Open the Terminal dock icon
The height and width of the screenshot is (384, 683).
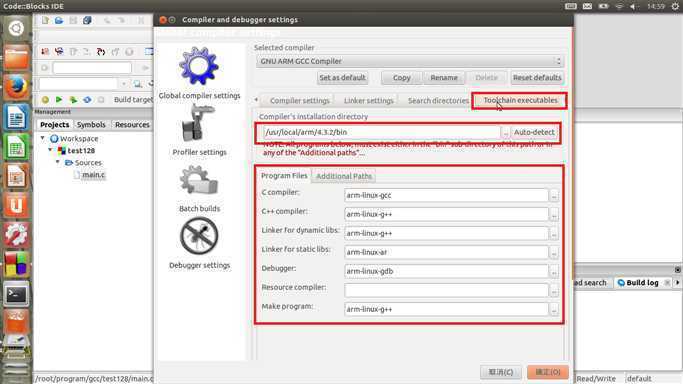(16, 294)
